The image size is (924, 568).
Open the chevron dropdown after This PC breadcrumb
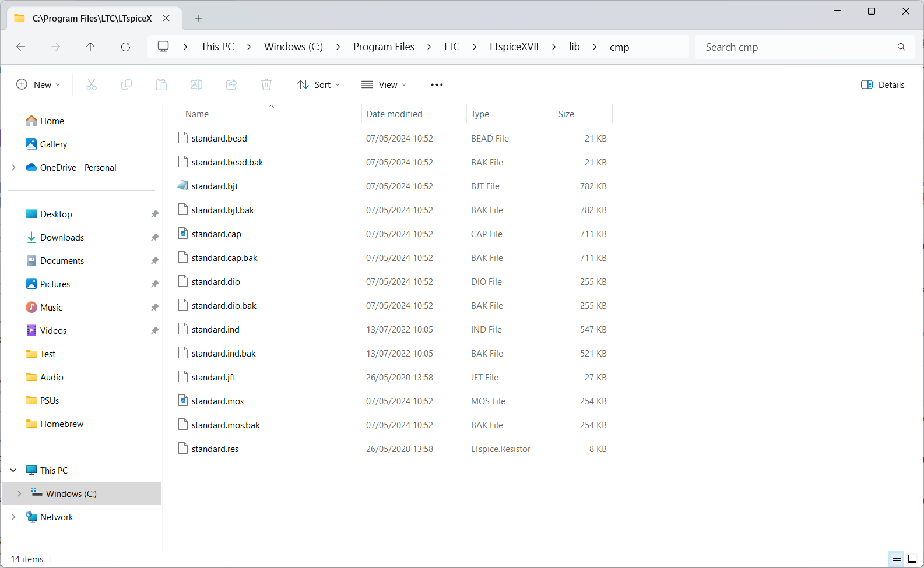(x=249, y=47)
